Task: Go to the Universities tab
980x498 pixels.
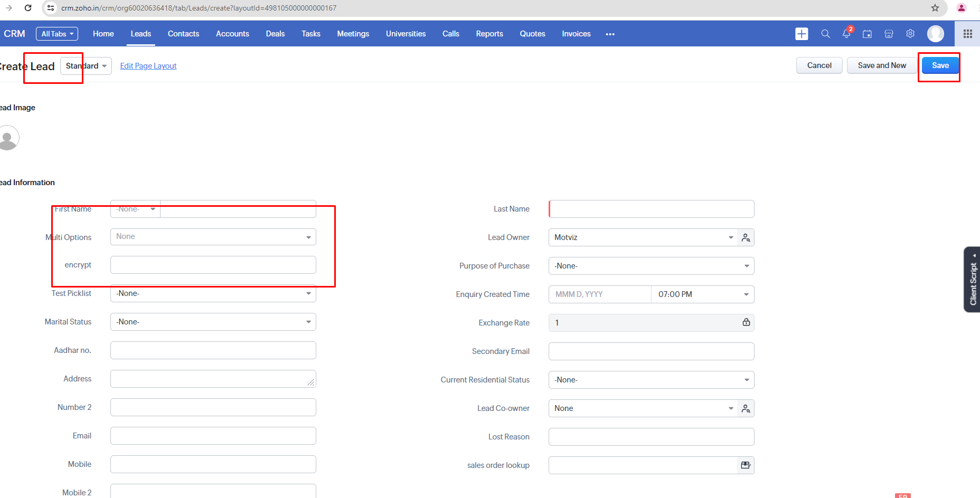Action: pos(406,34)
